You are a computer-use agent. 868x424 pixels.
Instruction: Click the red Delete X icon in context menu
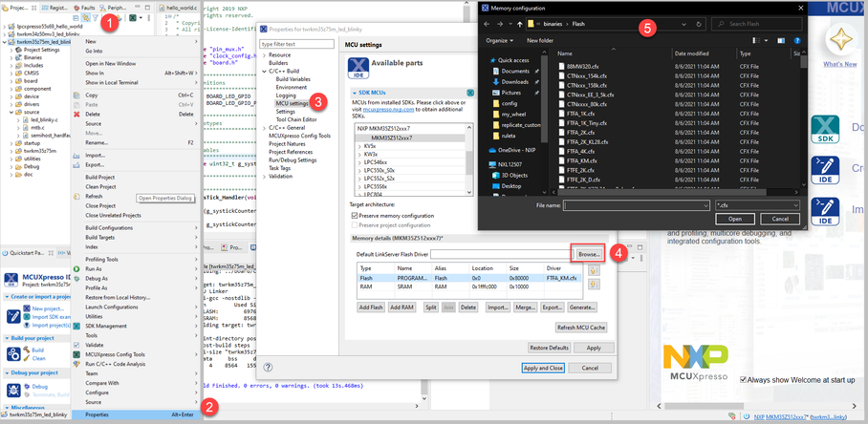coord(76,114)
